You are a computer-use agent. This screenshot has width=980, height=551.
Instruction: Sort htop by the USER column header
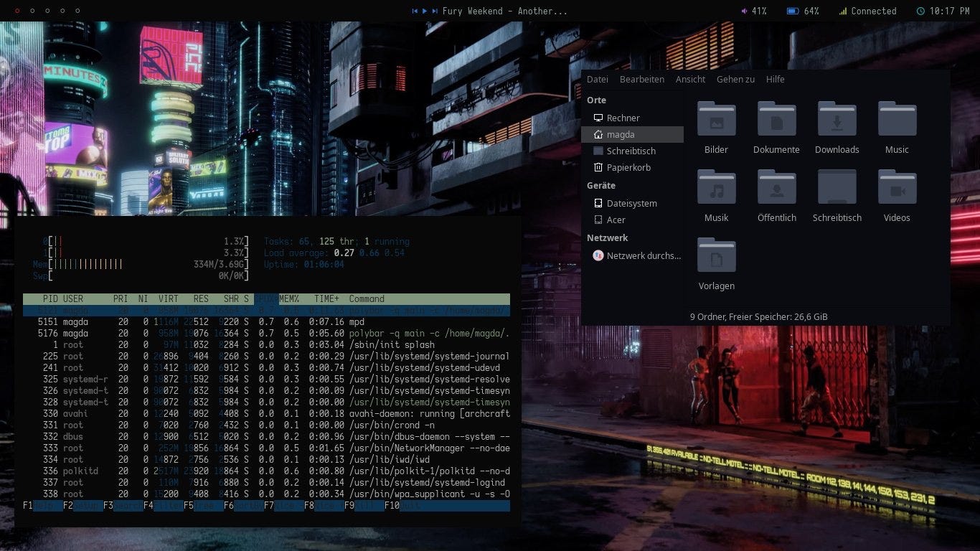pos(73,299)
